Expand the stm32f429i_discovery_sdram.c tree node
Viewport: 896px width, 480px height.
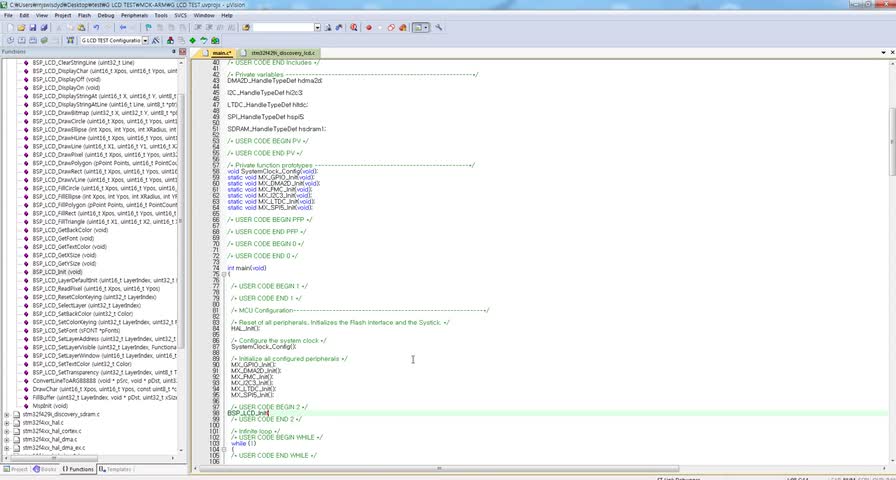pos(7,413)
